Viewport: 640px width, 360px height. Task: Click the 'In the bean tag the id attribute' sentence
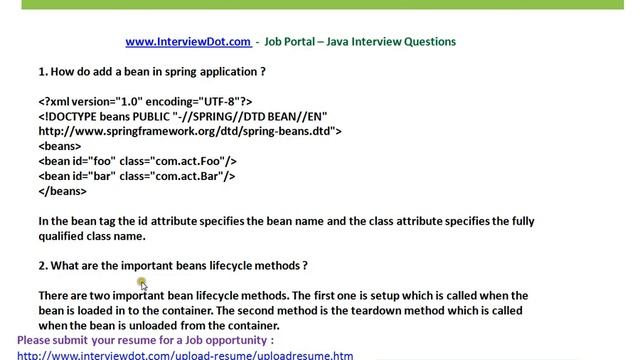287,221
